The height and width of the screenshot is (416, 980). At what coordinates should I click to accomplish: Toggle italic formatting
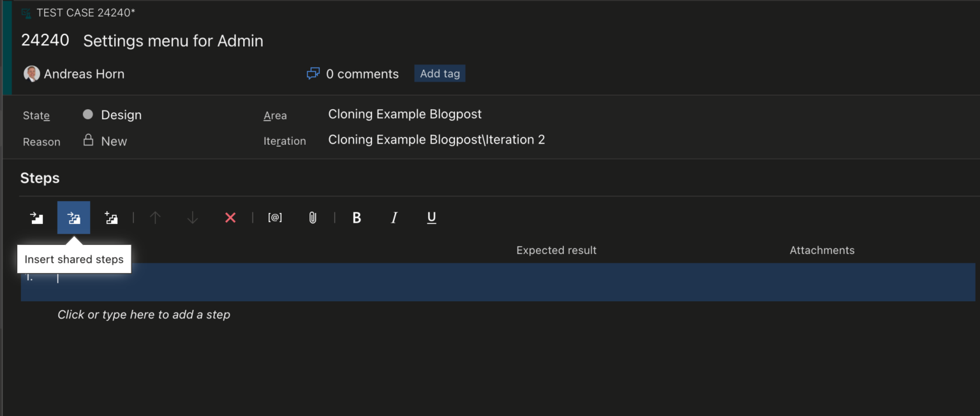pos(394,218)
